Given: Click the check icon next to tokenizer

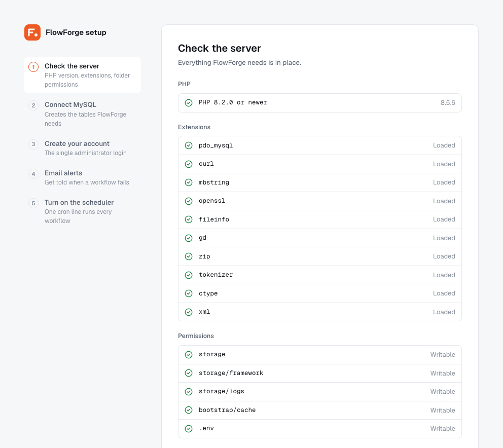Looking at the screenshot, I should [189, 275].
